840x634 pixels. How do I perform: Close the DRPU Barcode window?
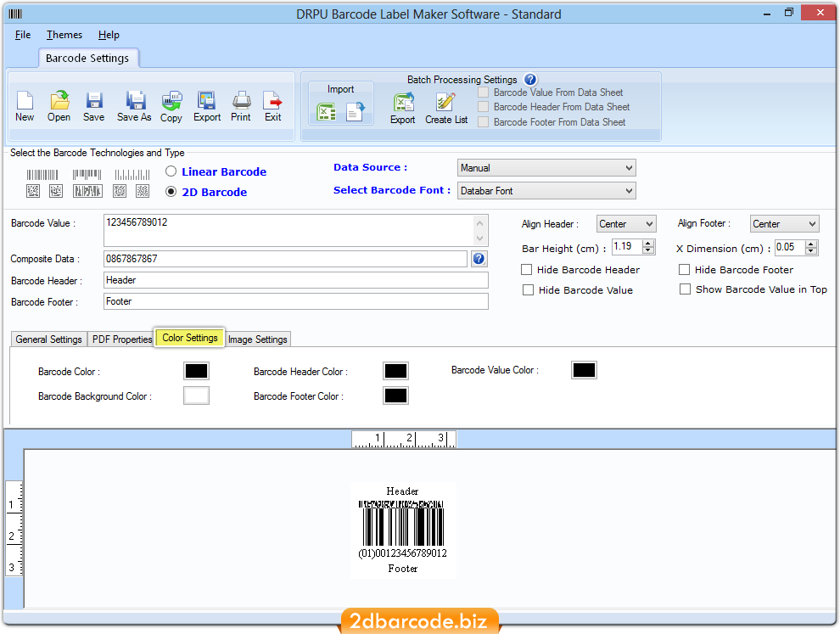(x=819, y=13)
